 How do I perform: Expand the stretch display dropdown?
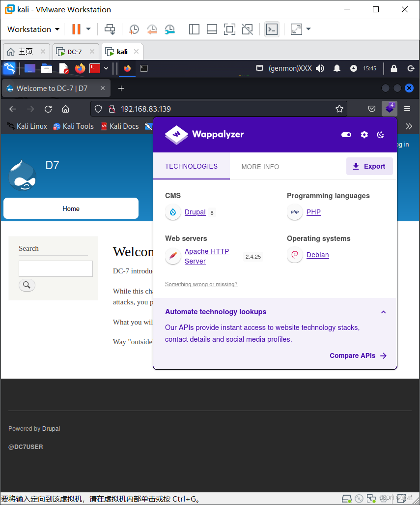pos(308,30)
